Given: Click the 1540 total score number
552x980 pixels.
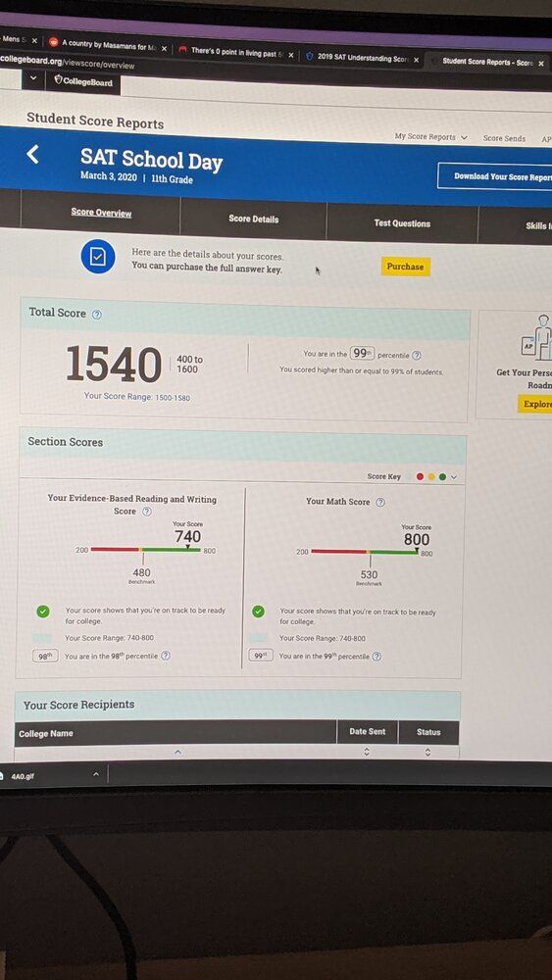Looking at the screenshot, I should pyautogui.click(x=113, y=364).
